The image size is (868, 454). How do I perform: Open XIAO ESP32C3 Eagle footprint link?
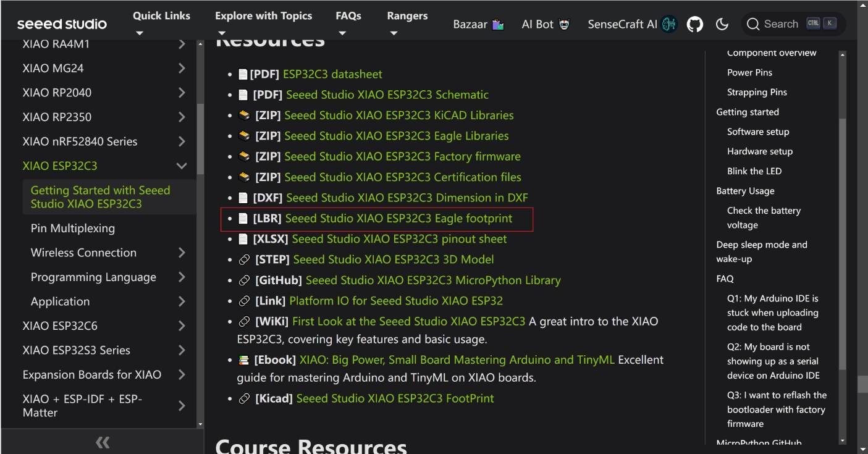(398, 219)
